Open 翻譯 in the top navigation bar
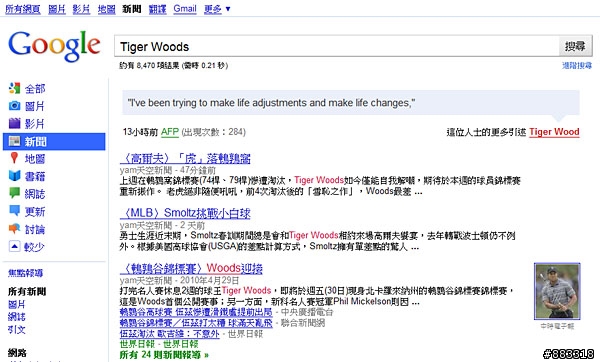 click(x=157, y=9)
